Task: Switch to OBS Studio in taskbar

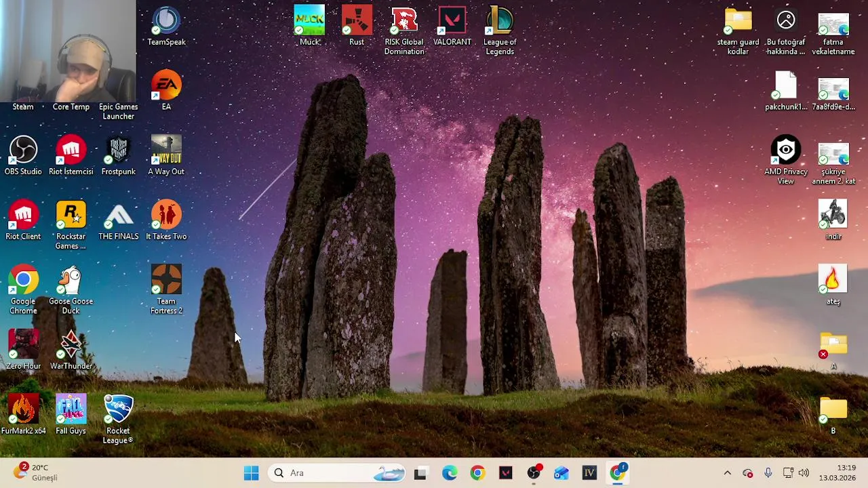Action: click(534, 473)
